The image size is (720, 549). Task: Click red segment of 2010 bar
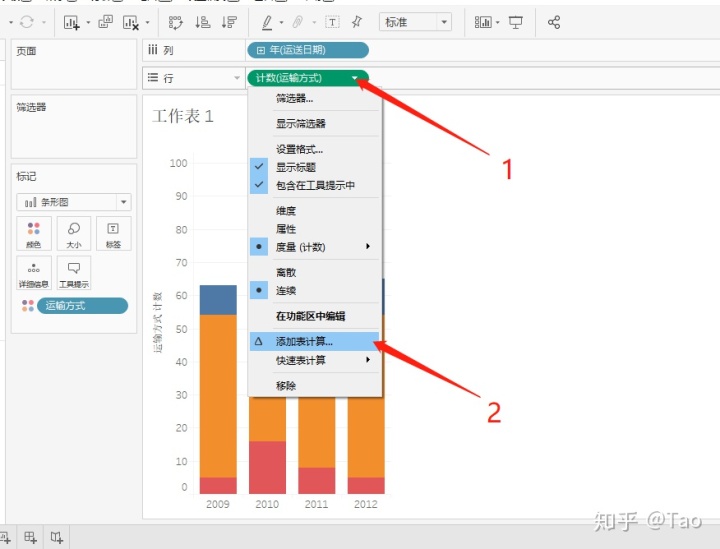267,467
